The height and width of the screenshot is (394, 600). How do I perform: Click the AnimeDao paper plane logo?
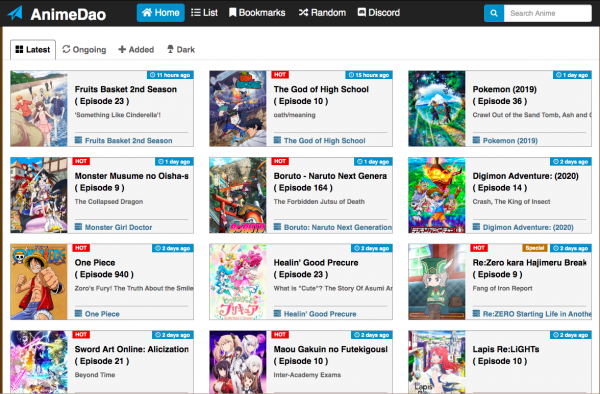pos(15,13)
